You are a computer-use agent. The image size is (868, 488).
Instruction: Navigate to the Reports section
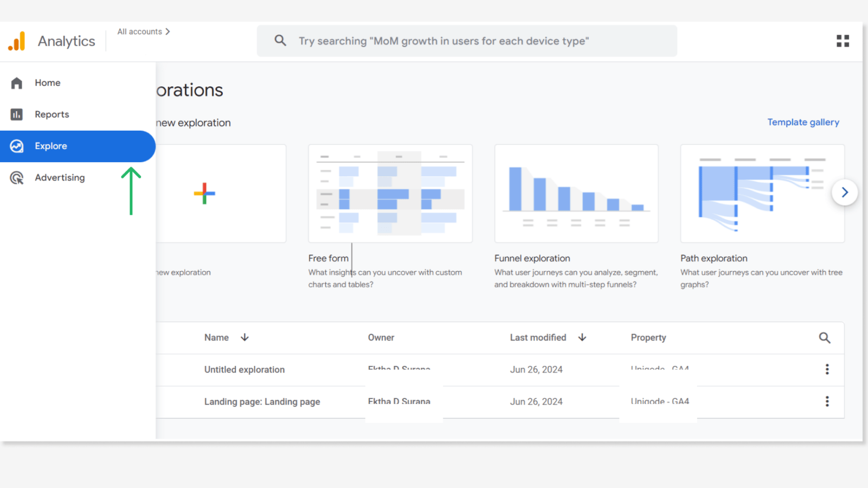click(52, 114)
